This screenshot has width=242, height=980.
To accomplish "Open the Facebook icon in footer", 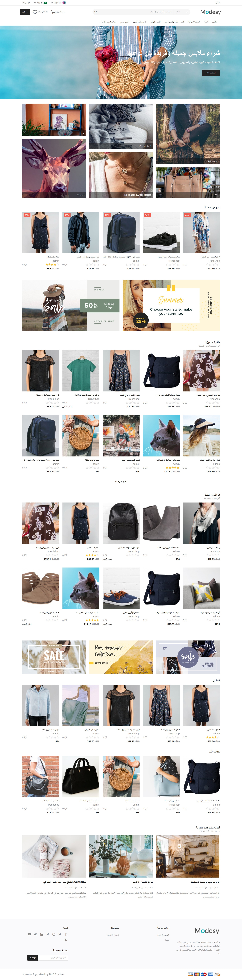I will tap(66, 934).
